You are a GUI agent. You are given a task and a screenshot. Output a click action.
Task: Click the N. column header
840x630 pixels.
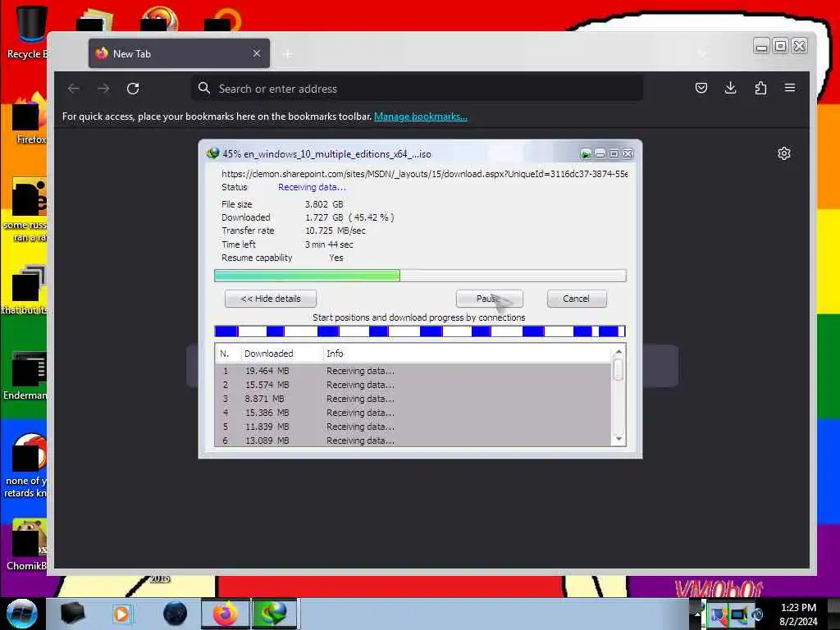tap(225, 354)
